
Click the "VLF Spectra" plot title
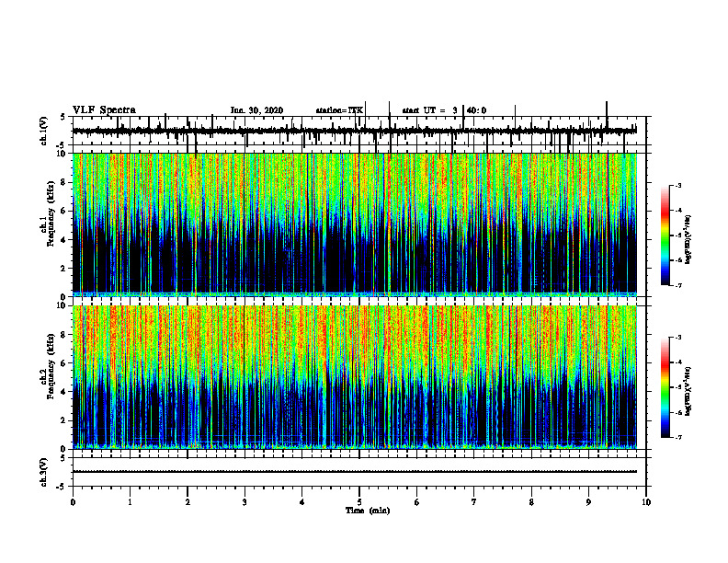[104, 110]
